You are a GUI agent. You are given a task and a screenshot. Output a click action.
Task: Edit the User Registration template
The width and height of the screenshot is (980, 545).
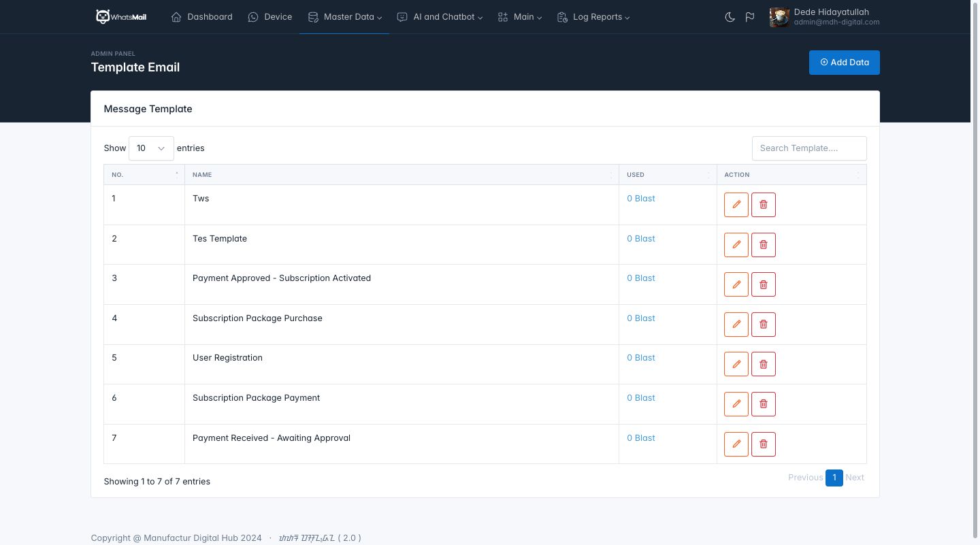[x=736, y=364]
